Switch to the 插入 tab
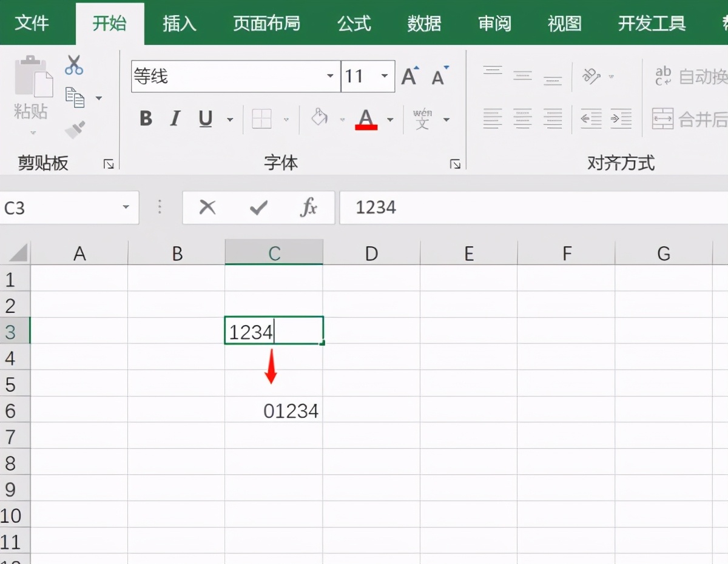728x564 pixels. click(x=180, y=24)
